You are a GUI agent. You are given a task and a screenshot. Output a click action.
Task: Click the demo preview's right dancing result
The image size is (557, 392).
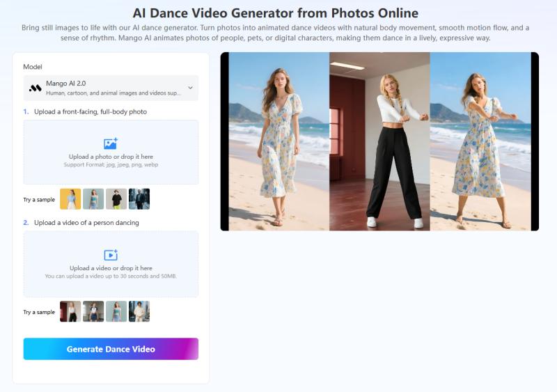(480, 141)
